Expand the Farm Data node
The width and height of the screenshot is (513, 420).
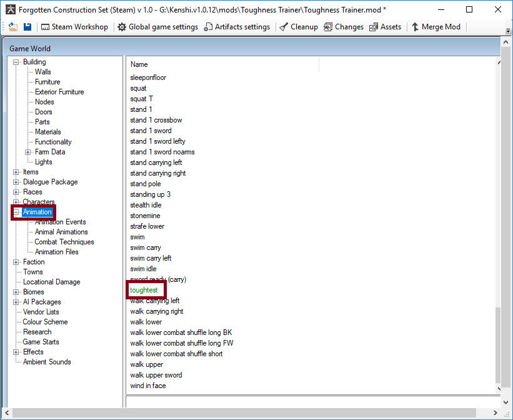coord(28,152)
